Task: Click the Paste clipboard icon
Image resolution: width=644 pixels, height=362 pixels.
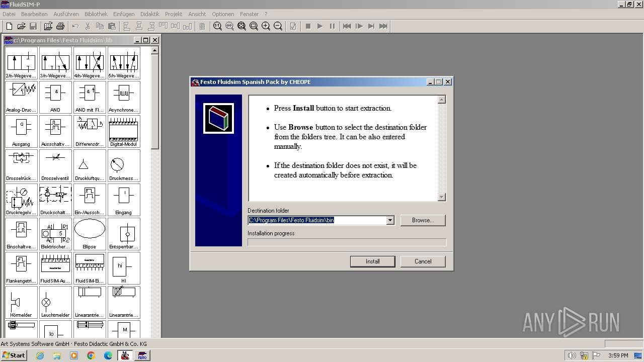Action: (112, 26)
